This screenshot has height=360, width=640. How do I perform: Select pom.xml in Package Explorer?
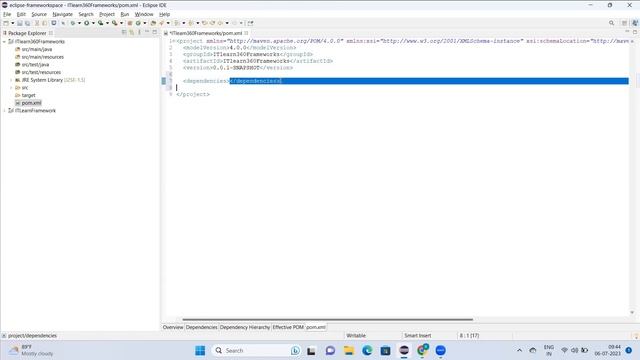pos(31,103)
